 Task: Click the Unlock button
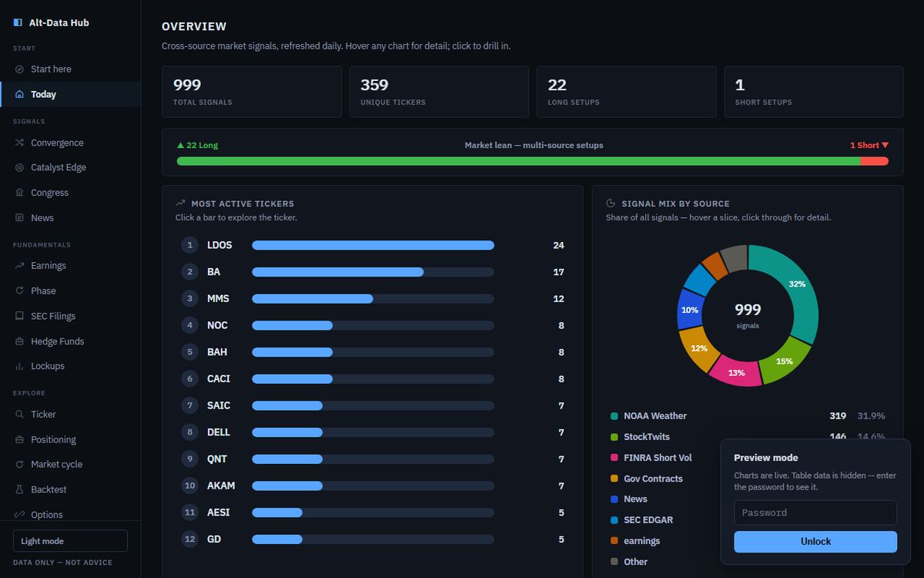click(815, 542)
